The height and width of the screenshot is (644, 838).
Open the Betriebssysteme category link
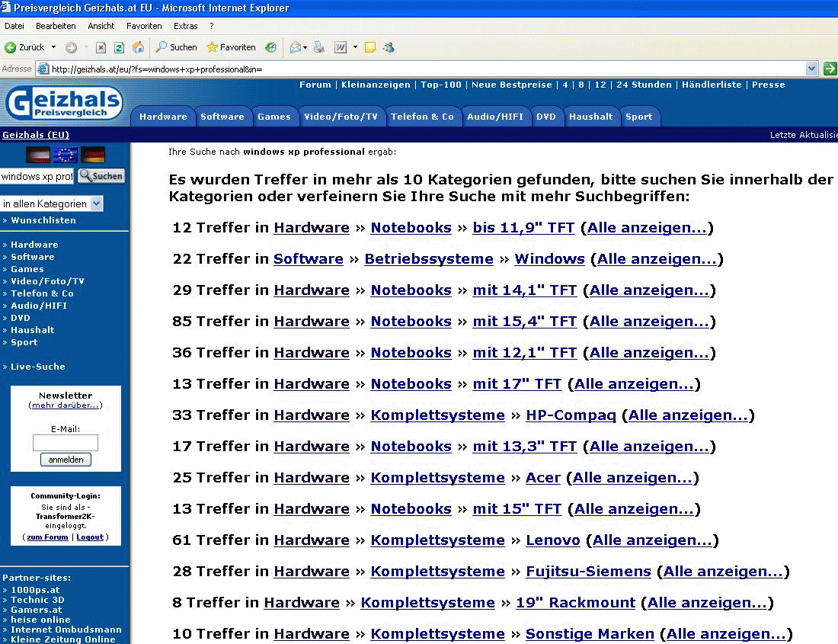429,259
